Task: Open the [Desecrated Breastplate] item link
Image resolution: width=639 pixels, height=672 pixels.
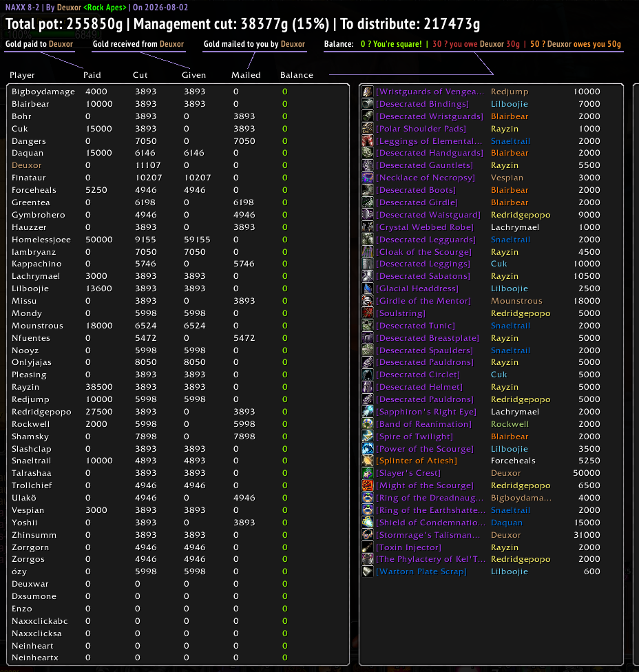Action: pos(428,339)
